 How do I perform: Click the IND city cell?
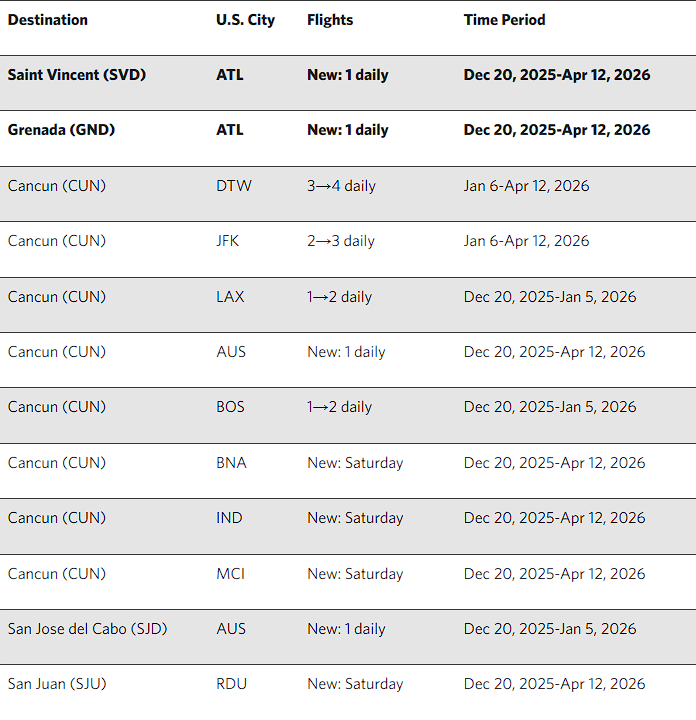(x=229, y=518)
